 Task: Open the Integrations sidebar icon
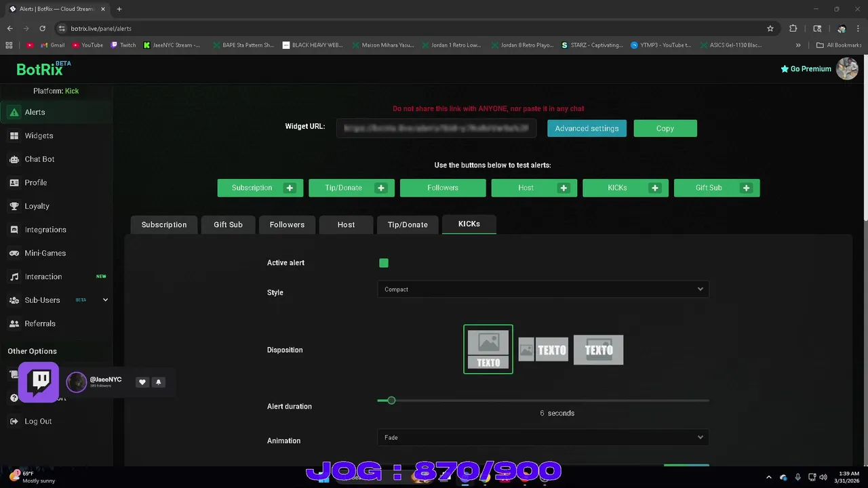(x=14, y=230)
